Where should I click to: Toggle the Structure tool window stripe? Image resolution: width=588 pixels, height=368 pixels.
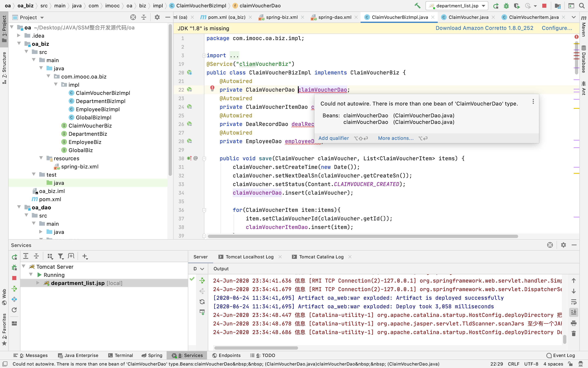click(x=4, y=68)
